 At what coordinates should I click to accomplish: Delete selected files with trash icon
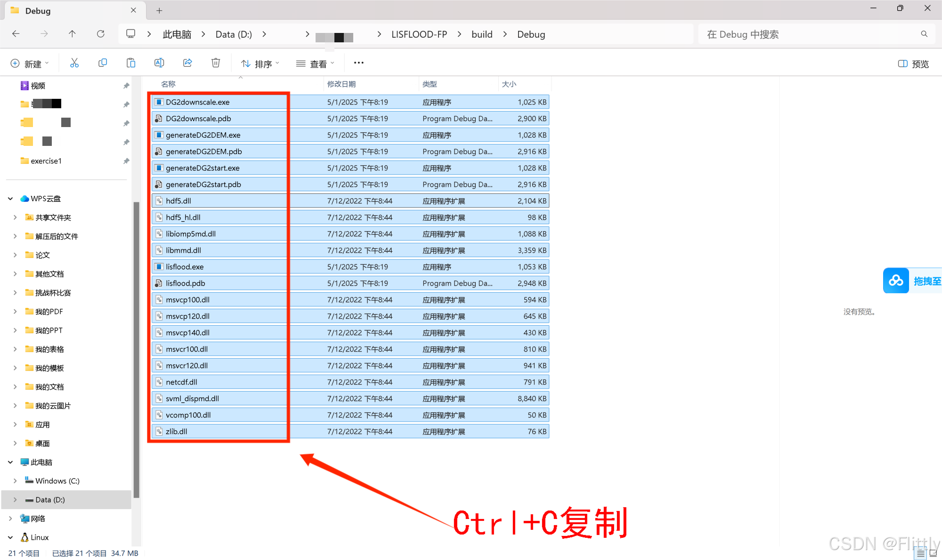(x=216, y=63)
